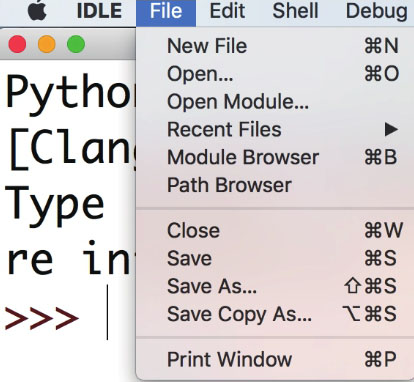This screenshot has height=382, width=414.
Task: Click the Save menu item
Action: tap(275, 258)
